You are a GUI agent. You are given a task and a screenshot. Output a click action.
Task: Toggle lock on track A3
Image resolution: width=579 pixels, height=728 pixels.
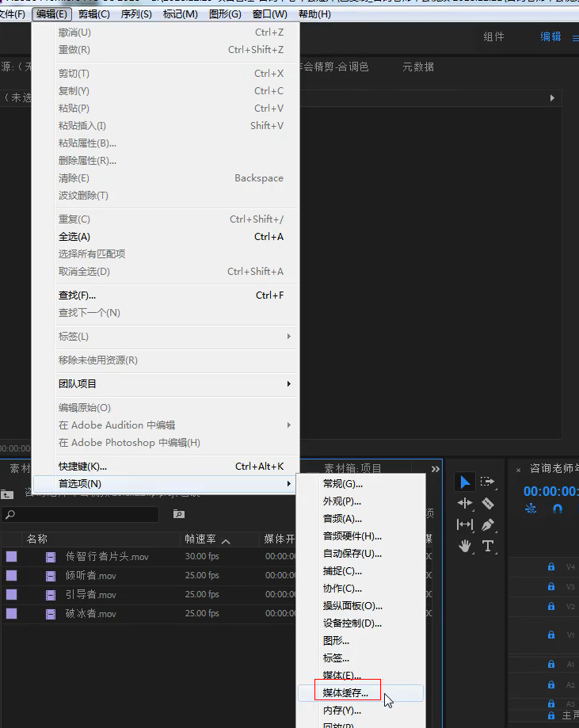[x=551, y=703]
